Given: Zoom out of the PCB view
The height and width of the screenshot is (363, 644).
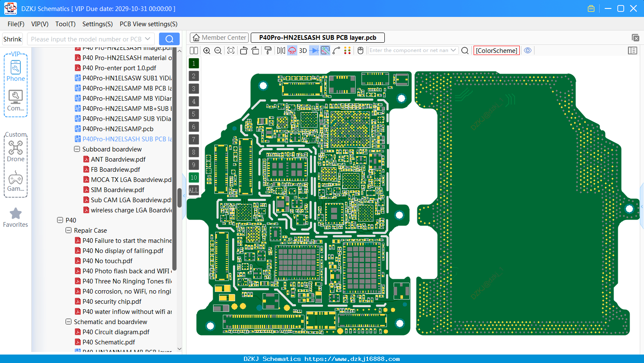Looking at the screenshot, I should [x=218, y=50].
